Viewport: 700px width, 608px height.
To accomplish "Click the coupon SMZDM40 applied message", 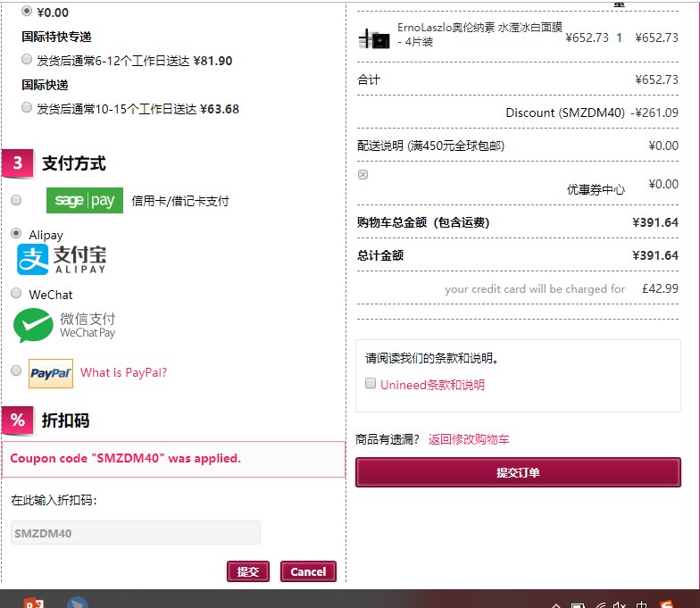I will coord(173,459).
